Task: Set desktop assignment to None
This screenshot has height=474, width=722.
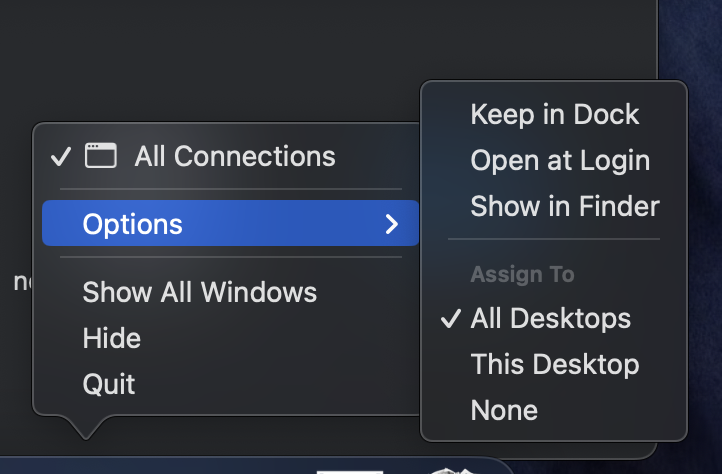Action: [x=554, y=410]
